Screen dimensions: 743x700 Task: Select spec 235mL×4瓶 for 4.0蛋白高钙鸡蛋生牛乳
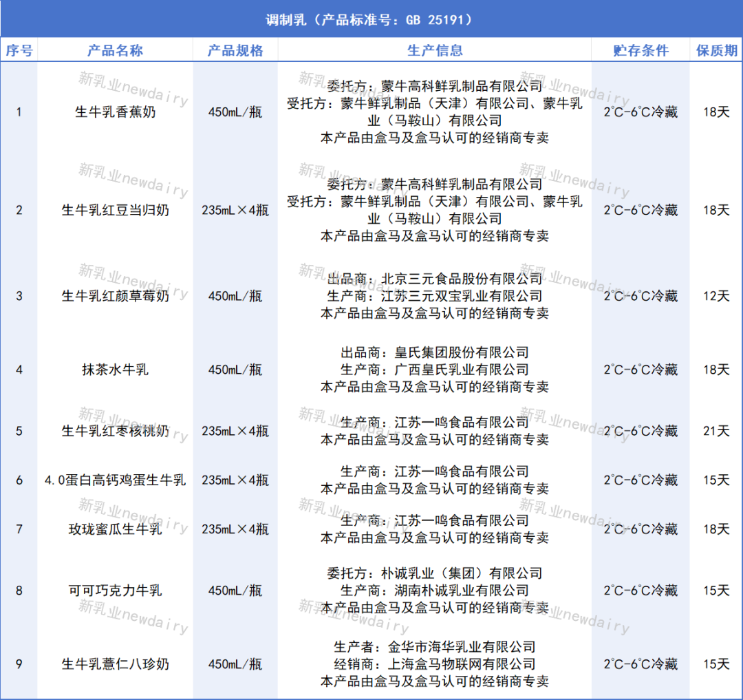click(x=235, y=480)
